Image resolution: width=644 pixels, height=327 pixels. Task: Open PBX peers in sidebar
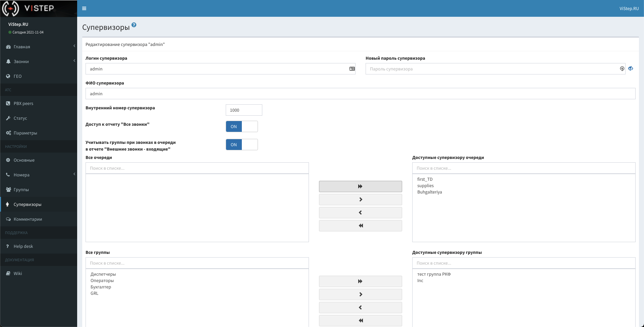click(23, 103)
